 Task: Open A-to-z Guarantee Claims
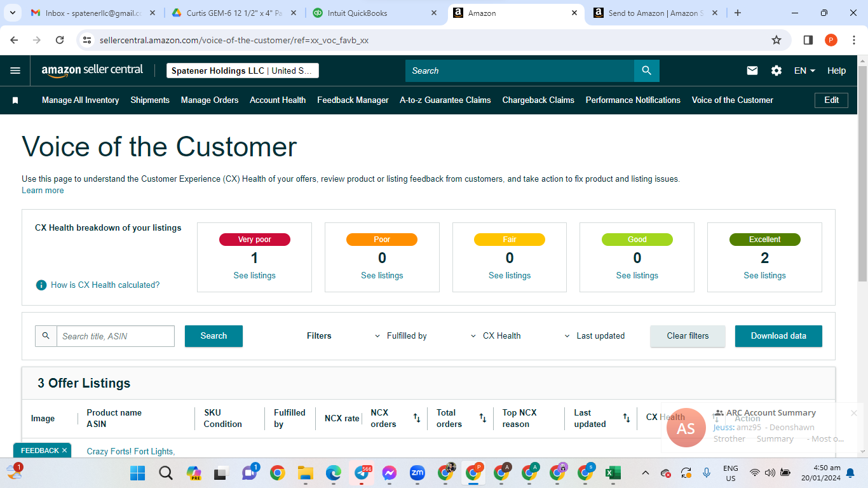pos(445,100)
